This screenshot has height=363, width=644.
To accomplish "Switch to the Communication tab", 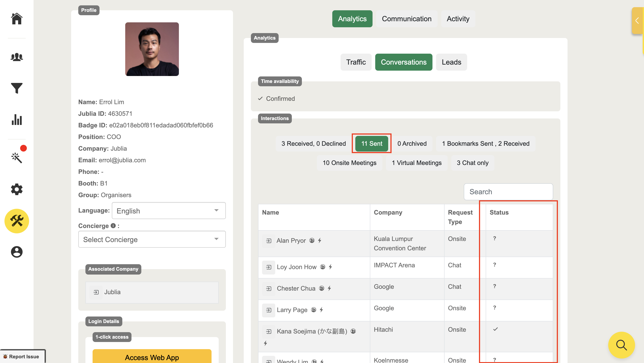I will pos(407,19).
